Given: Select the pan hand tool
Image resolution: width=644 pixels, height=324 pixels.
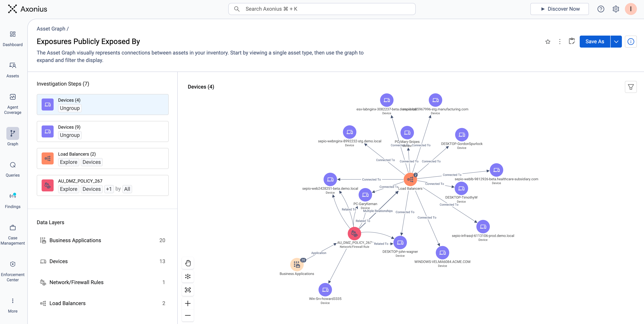Looking at the screenshot, I should (188, 263).
